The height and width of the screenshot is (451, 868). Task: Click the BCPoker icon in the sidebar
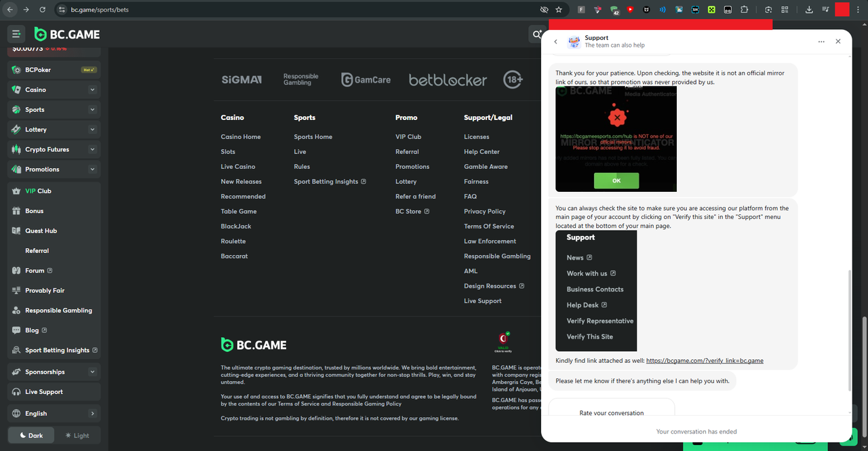click(16, 70)
